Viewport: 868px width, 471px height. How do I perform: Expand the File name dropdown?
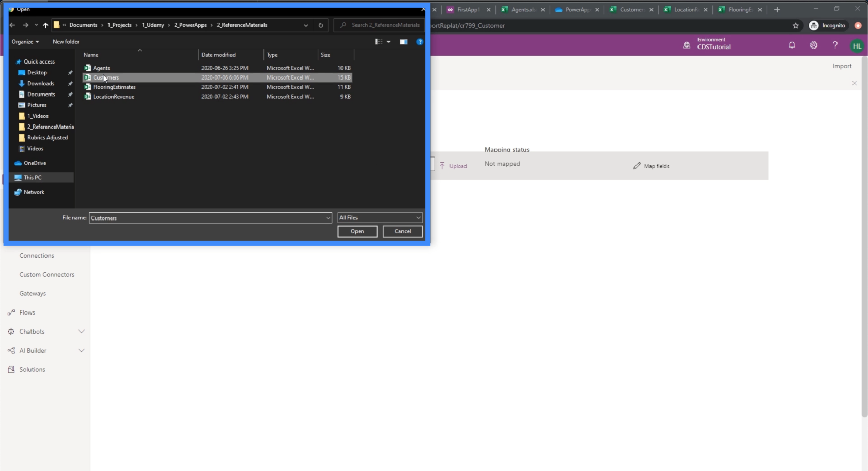pos(328,218)
